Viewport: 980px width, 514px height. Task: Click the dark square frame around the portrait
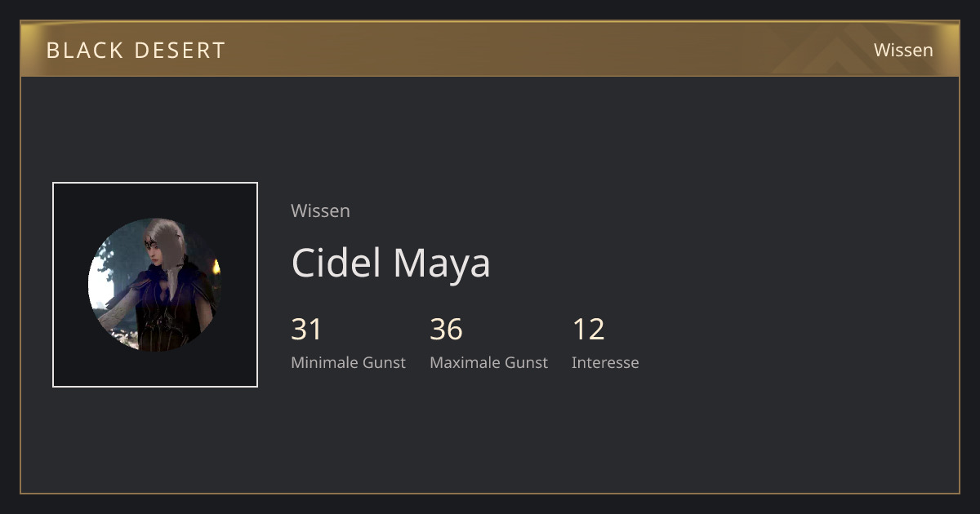155,285
